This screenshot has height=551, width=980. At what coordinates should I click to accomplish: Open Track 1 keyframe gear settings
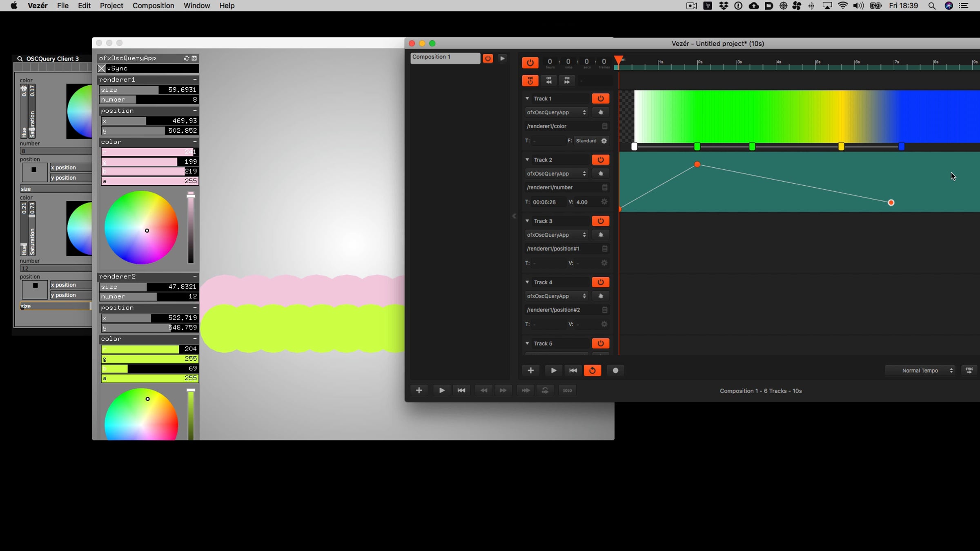pos(604,141)
